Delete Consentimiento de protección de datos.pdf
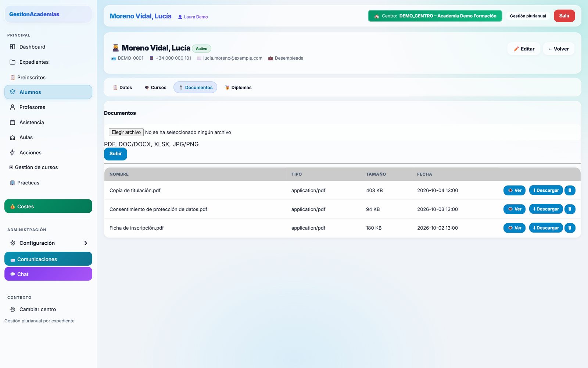Image resolution: width=588 pixels, height=368 pixels. point(570,209)
